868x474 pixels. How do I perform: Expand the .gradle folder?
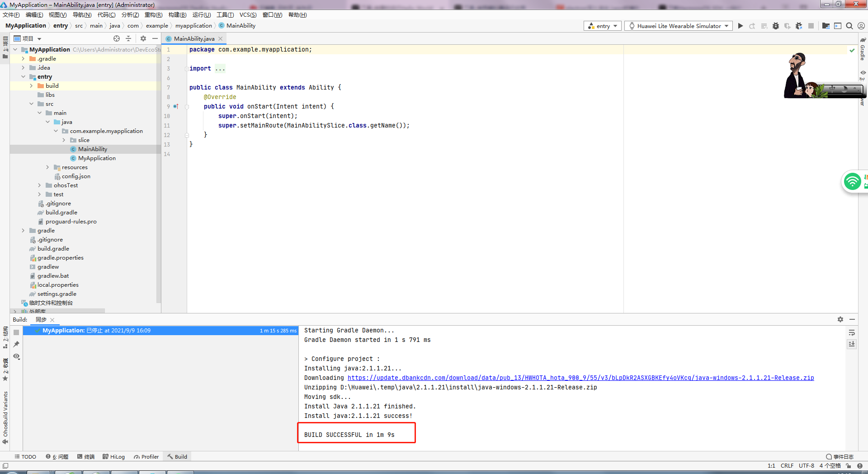(23, 59)
